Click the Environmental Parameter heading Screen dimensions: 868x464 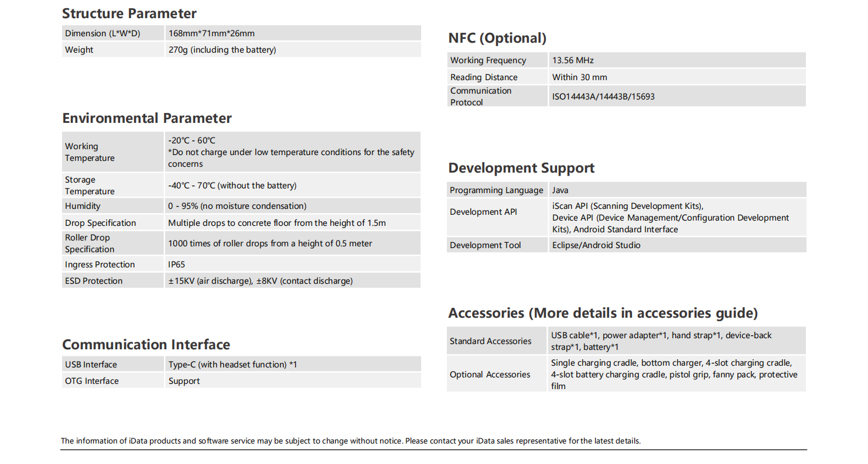click(147, 118)
